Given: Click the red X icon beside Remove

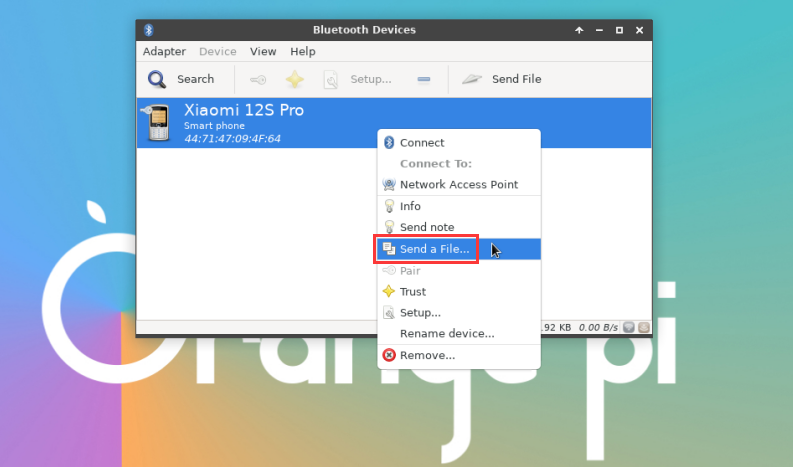Looking at the screenshot, I should (388, 355).
